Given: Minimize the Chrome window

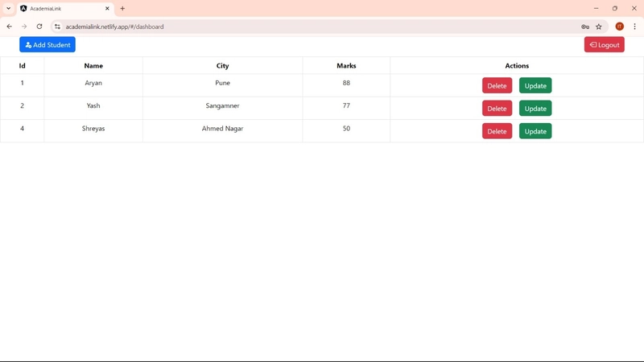Looking at the screenshot, I should 596,8.
